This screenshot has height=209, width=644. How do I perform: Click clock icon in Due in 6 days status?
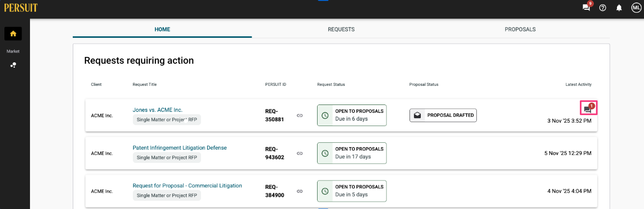tap(325, 115)
